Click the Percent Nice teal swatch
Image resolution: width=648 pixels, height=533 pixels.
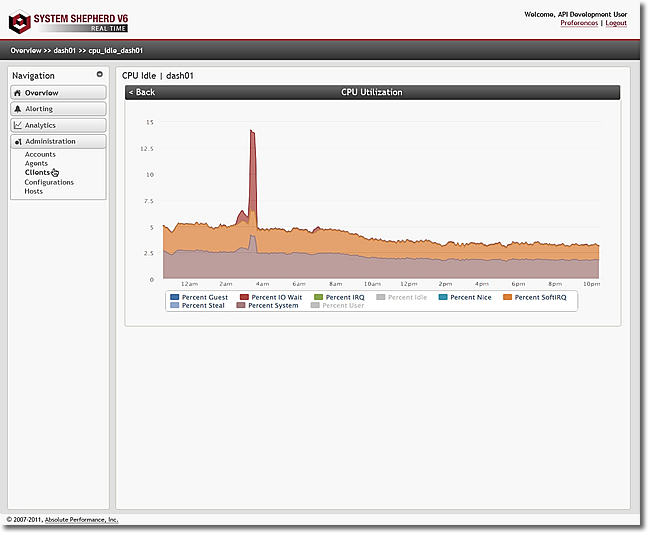click(443, 297)
